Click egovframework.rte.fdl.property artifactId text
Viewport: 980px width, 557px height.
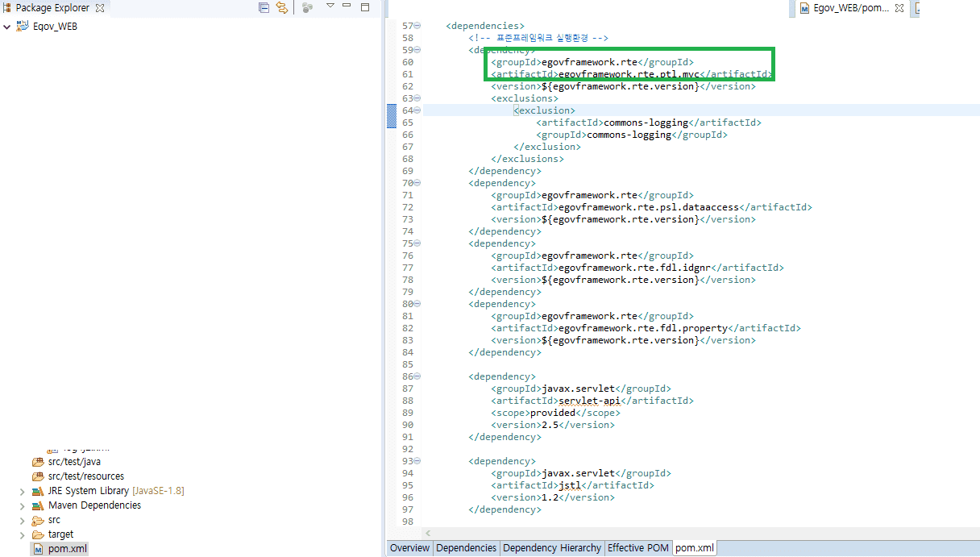tap(643, 328)
